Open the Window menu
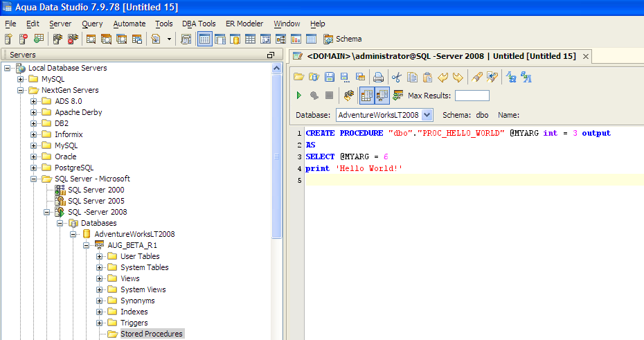Viewport: 644px width, 340px height. [287, 24]
